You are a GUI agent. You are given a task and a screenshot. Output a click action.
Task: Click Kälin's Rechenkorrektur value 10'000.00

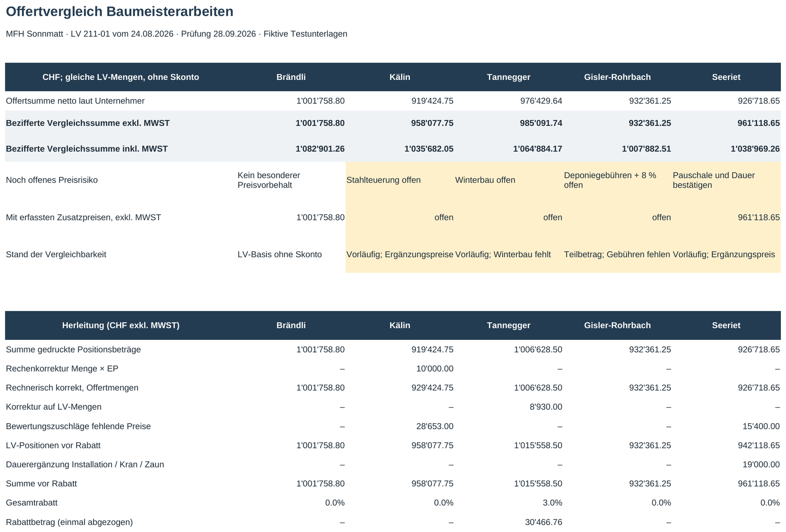[x=435, y=369]
